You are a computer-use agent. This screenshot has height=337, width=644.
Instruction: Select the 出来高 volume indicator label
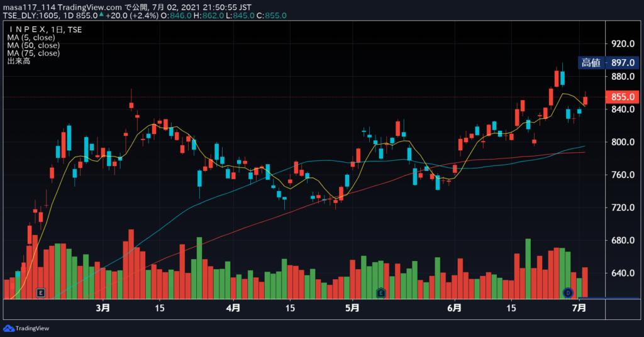(x=18, y=61)
